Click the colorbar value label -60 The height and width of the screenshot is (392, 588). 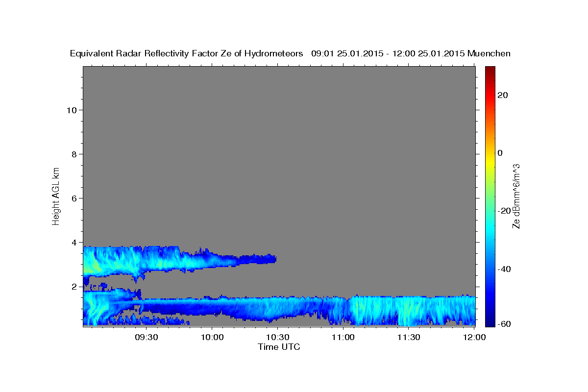[503, 323]
